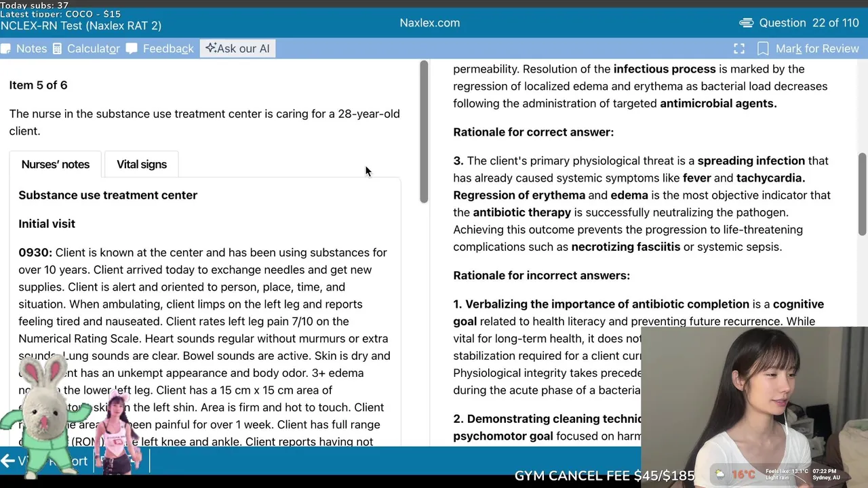Open the Feedback dialog
Image resolution: width=868 pixels, height=488 pixels.
click(x=160, y=49)
